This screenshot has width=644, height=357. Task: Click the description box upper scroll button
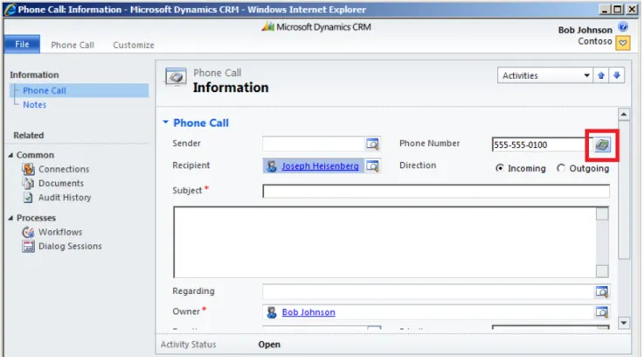click(602, 213)
